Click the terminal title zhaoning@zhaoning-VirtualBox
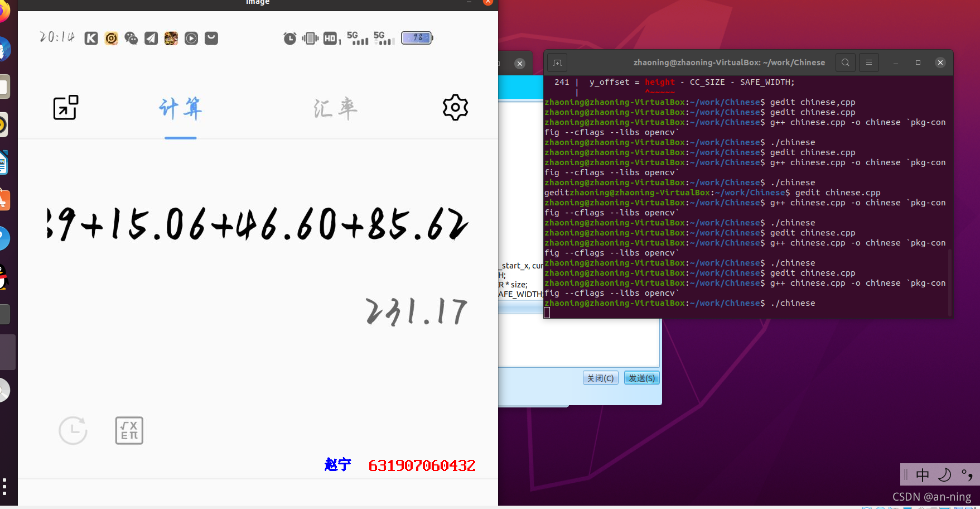The width and height of the screenshot is (980, 509). 729,63
